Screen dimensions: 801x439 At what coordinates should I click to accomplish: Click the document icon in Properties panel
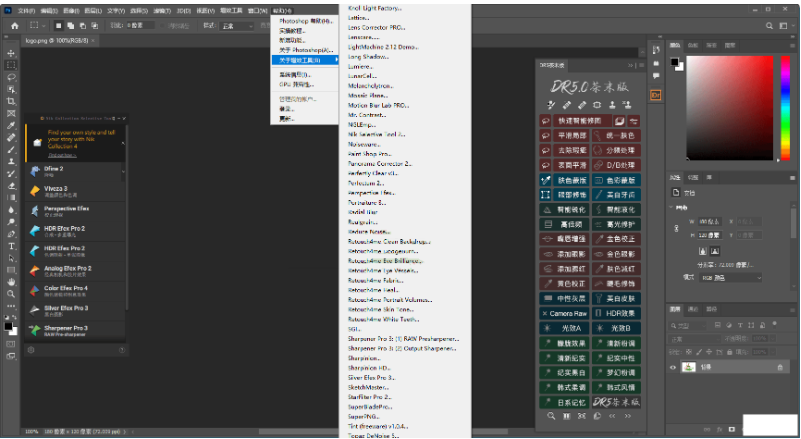[676, 193]
